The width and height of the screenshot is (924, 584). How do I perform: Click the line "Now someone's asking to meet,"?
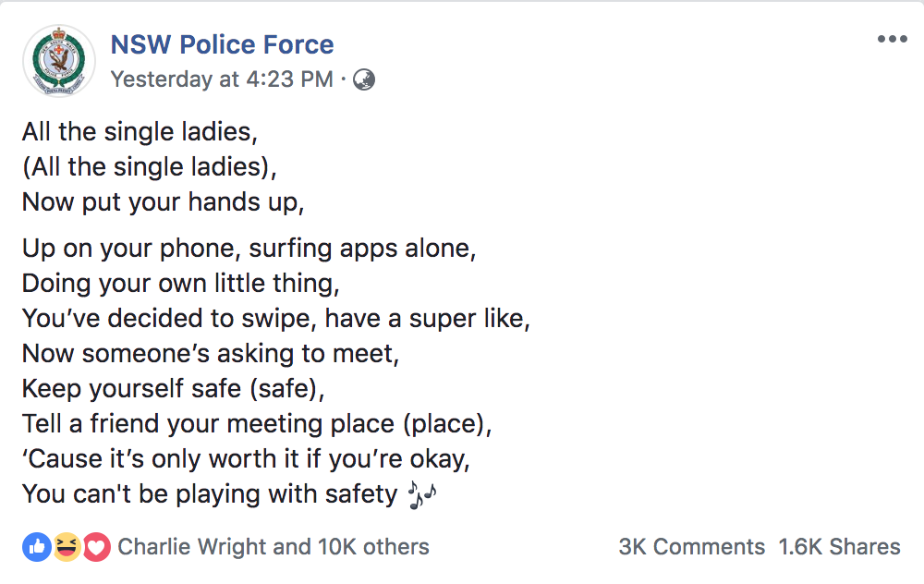(209, 354)
